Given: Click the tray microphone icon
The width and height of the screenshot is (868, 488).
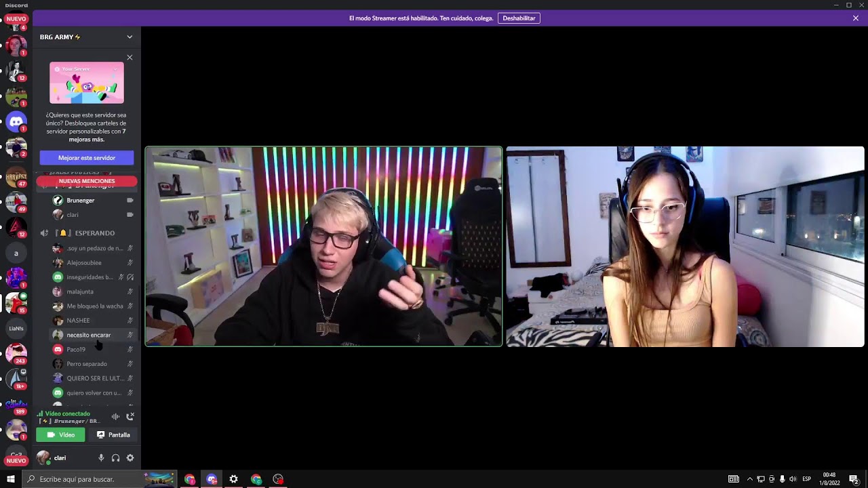Looking at the screenshot, I should tap(782, 479).
